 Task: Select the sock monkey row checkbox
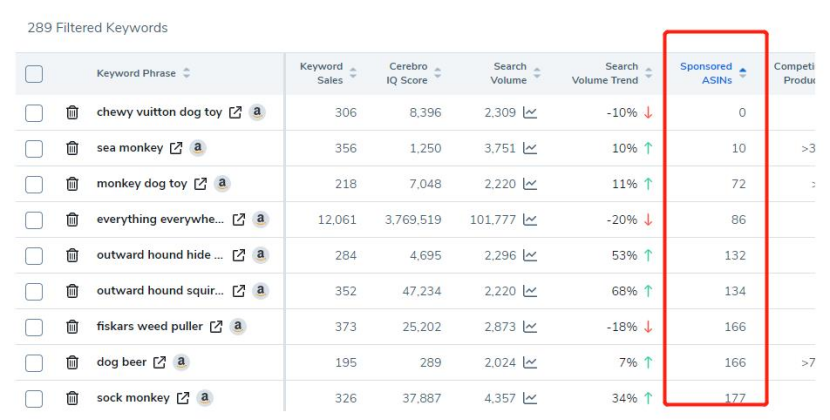pos(34,398)
